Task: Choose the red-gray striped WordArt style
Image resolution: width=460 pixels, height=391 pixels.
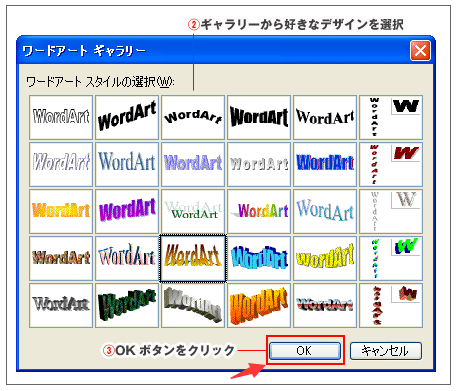Action: (x=325, y=305)
